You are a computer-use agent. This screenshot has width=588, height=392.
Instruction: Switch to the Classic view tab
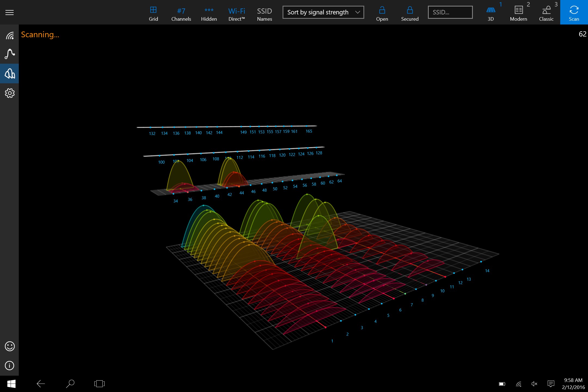[546, 14]
